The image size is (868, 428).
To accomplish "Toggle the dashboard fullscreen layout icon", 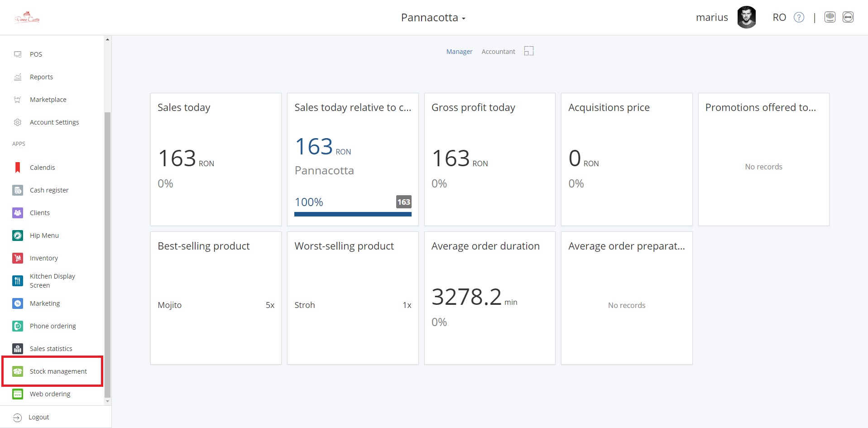I will (x=528, y=51).
